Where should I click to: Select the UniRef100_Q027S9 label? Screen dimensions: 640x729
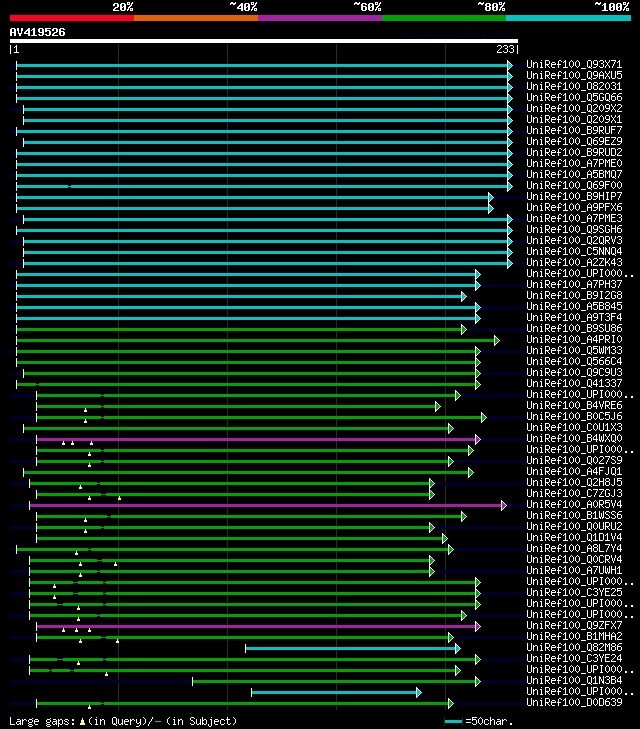click(574, 460)
